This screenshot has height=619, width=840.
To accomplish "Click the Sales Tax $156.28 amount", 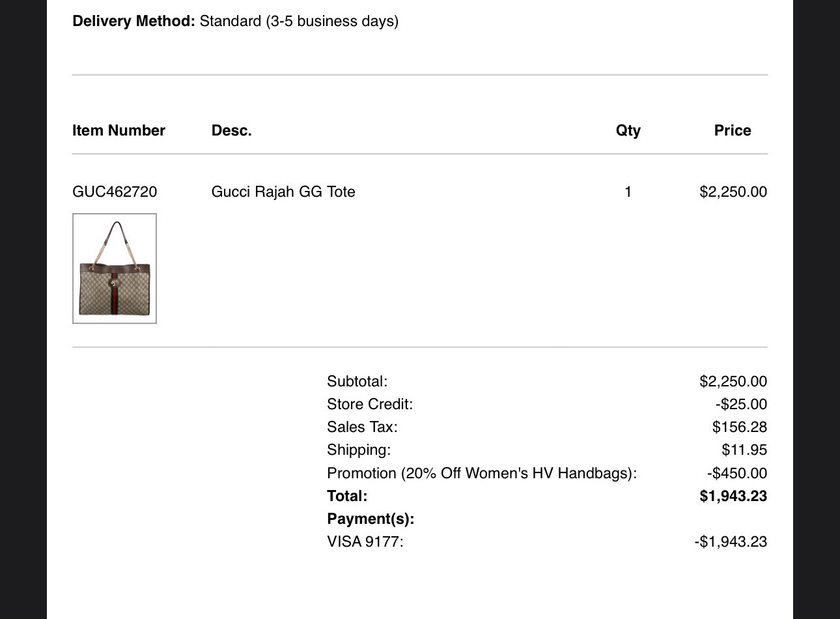I will click(x=740, y=427).
